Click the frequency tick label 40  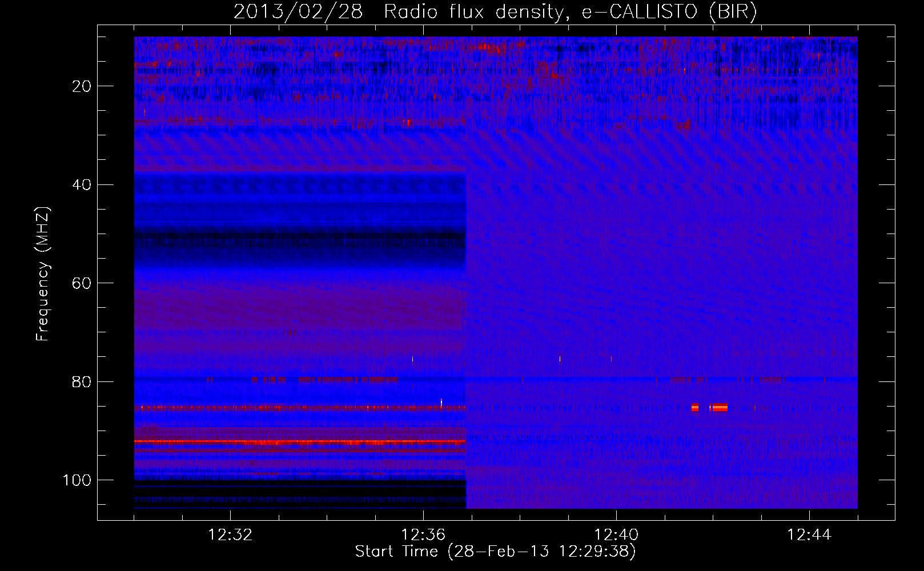click(x=82, y=185)
